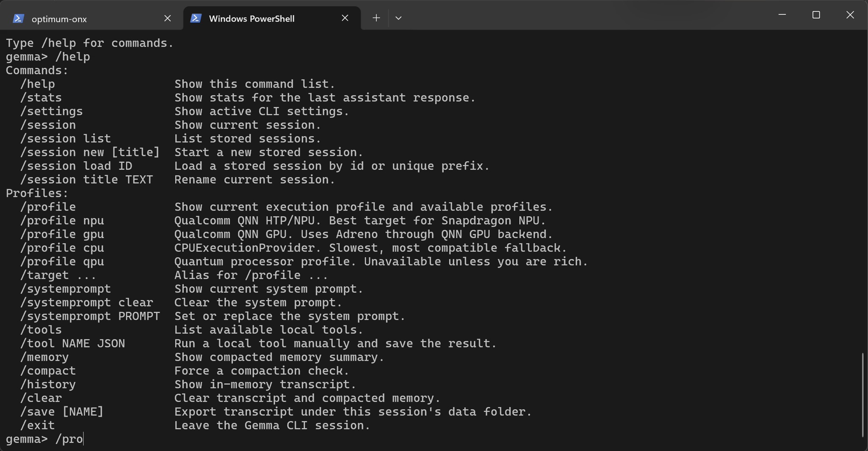Click the /settings command text

[51, 111]
